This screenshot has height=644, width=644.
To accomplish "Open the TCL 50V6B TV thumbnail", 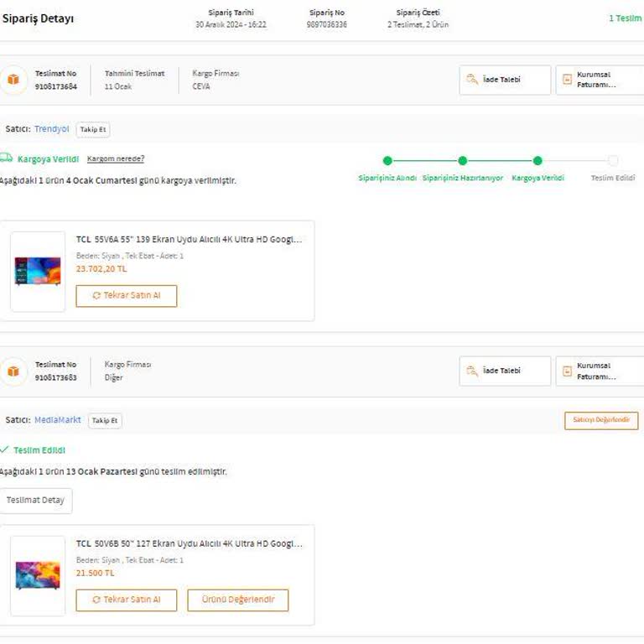I will [38, 575].
